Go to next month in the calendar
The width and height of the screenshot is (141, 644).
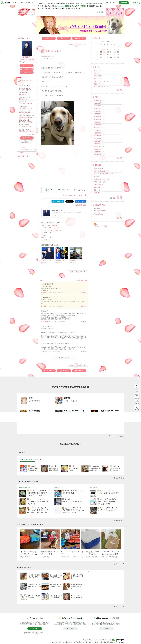tap(112, 42)
